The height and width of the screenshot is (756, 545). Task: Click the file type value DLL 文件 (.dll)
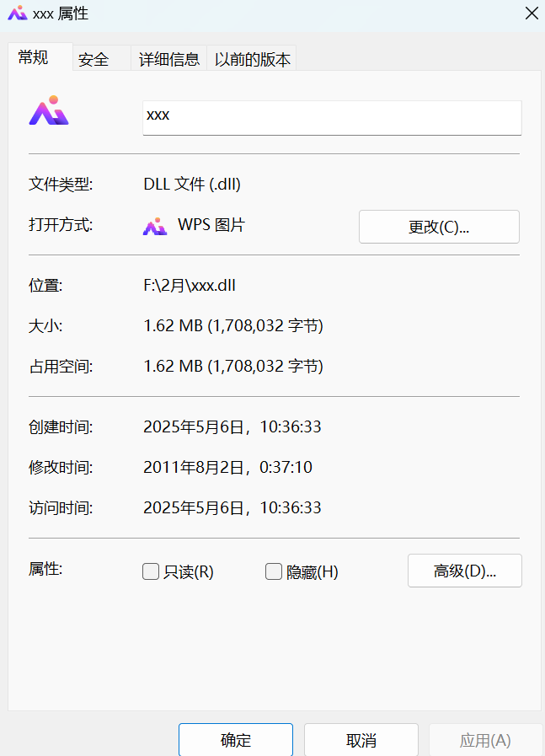click(192, 184)
